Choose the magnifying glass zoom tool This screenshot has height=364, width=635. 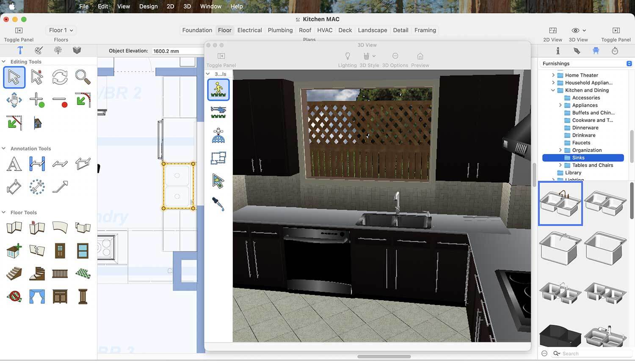click(83, 77)
